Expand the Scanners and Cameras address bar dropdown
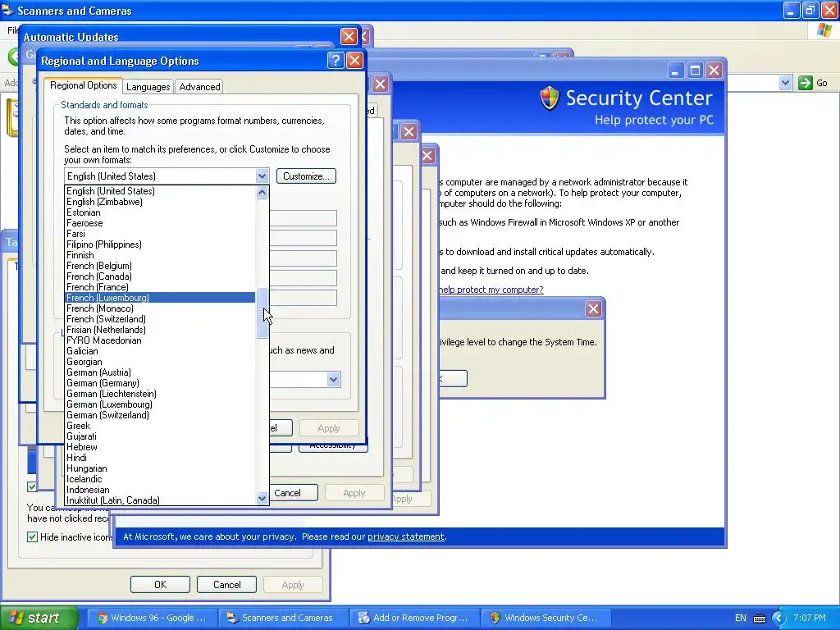This screenshot has width=840, height=630. pos(785,83)
